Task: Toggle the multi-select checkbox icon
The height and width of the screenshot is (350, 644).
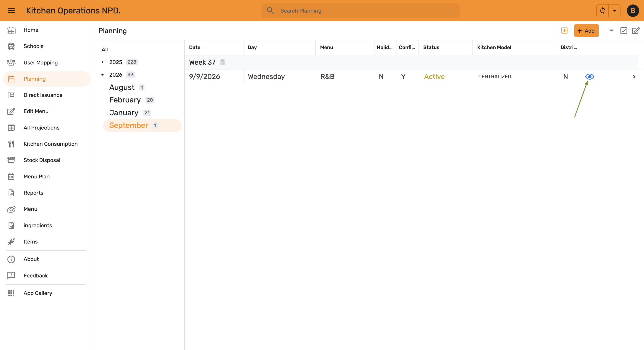Action: [624, 31]
